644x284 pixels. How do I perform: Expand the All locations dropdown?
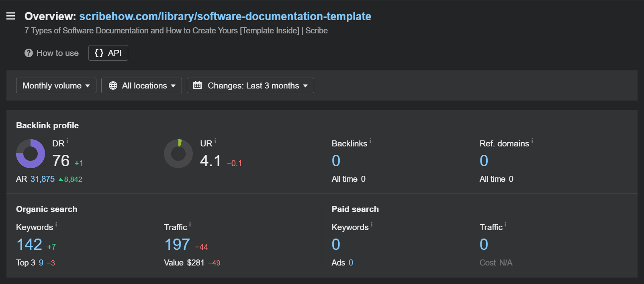click(141, 86)
